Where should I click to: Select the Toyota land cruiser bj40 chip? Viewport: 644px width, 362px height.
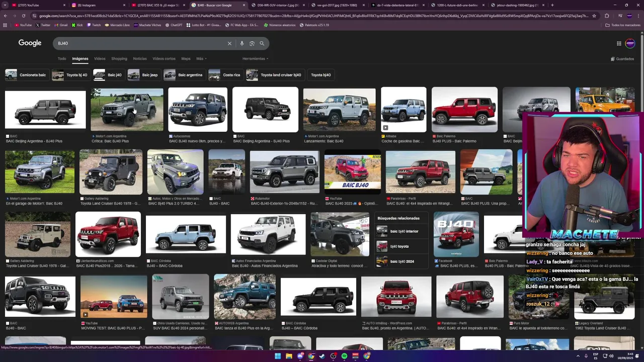[x=275, y=75]
